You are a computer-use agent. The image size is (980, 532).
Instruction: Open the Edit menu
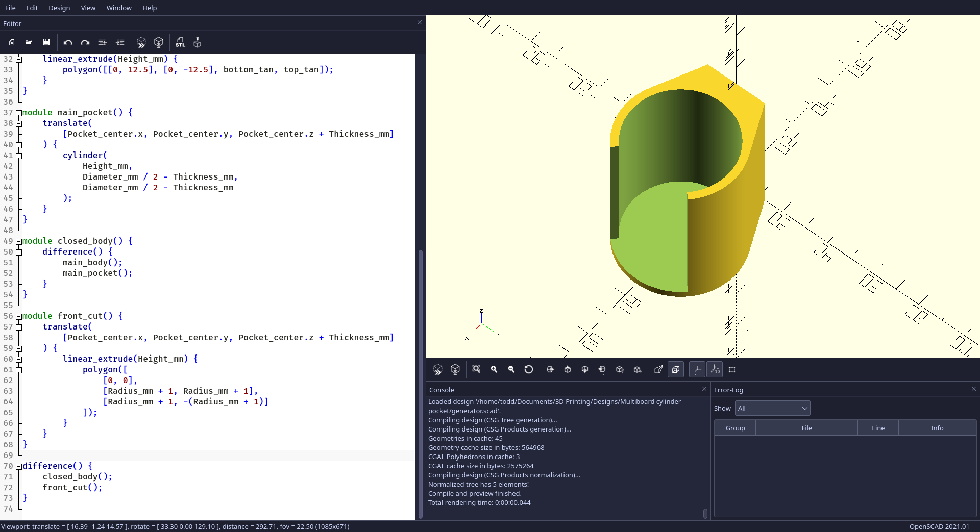click(32, 8)
